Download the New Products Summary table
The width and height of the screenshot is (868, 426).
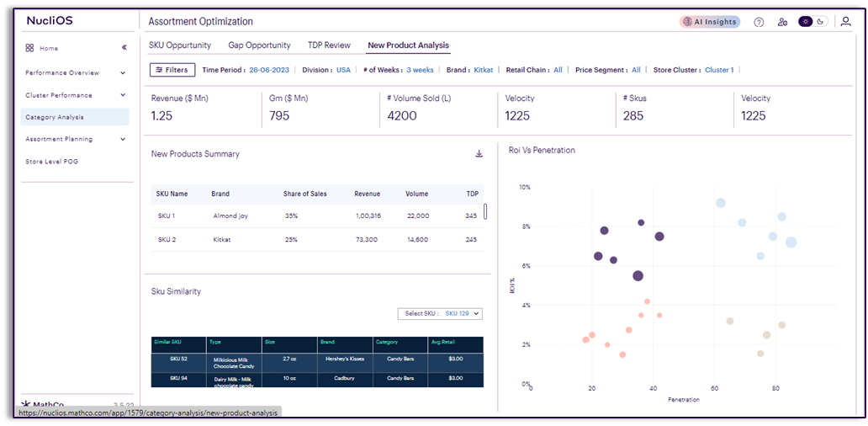point(479,154)
